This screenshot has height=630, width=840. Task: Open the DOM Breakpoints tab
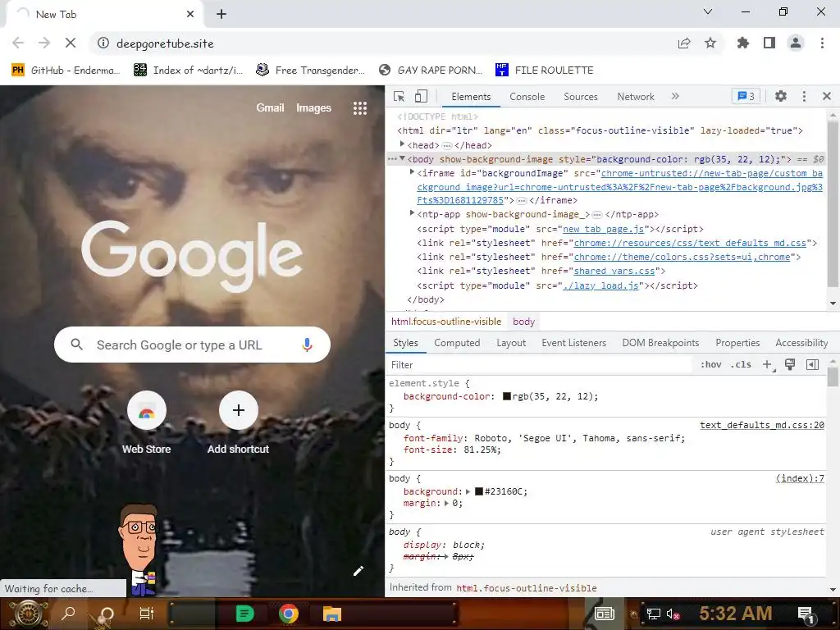pyautogui.click(x=660, y=343)
